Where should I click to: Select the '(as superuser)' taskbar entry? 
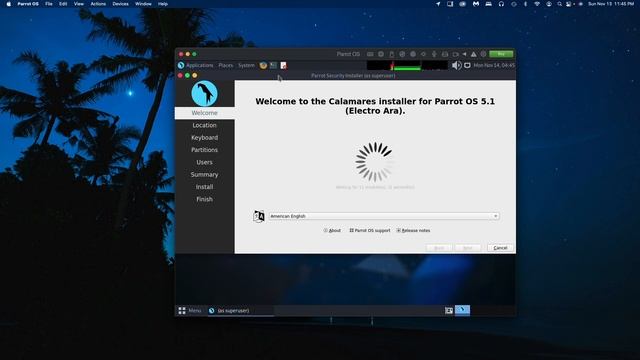tap(241, 311)
